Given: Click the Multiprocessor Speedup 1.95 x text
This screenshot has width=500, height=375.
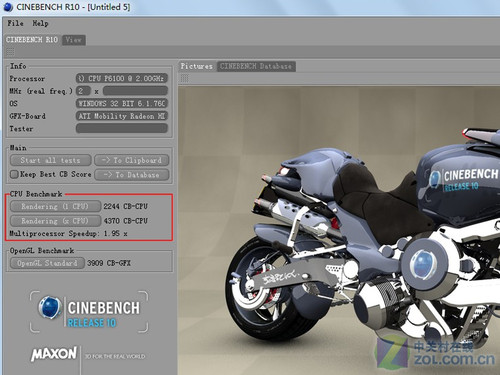Looking at the screenshot, I should point(68,233).
